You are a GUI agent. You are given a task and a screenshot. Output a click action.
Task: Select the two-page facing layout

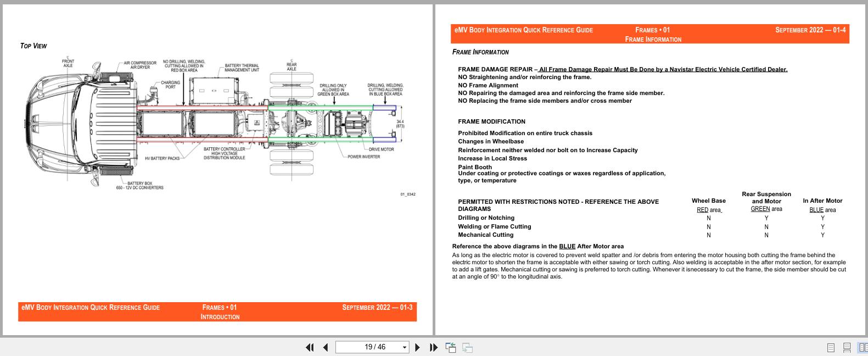(863, 347)
